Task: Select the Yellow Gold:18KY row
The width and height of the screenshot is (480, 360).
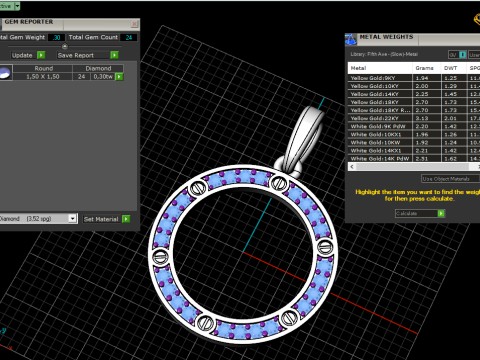Action: [414, 102]
